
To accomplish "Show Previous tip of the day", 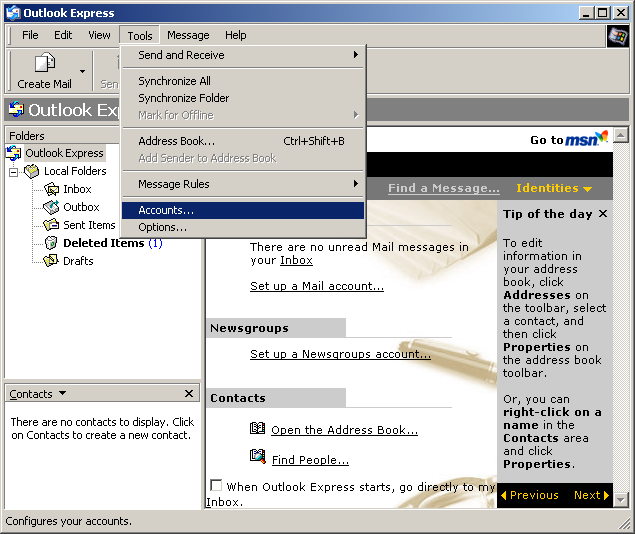I will tap(530, 495).
